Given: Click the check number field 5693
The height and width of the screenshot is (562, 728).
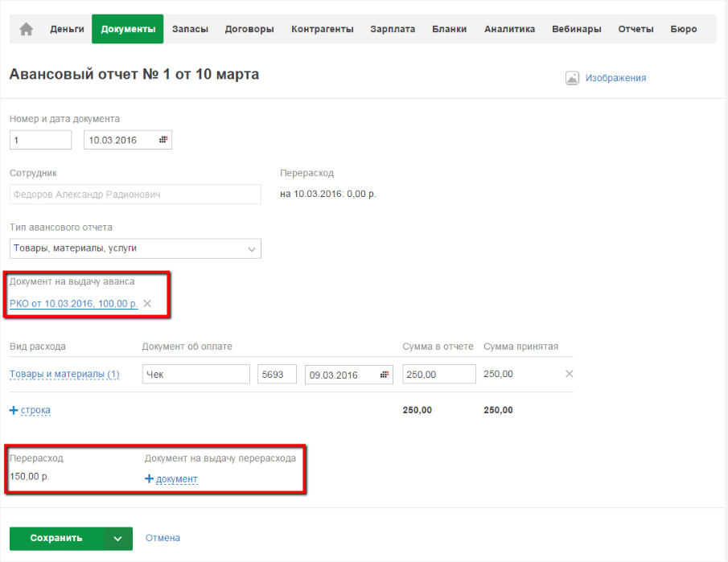Looking at the screenshot, I should (x=277, y=375).
